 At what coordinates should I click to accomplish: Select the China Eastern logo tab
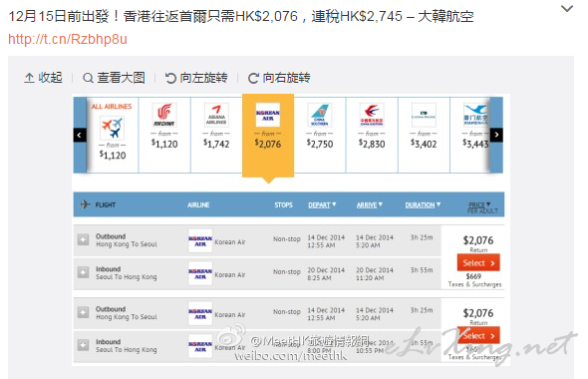click(372, 115)
